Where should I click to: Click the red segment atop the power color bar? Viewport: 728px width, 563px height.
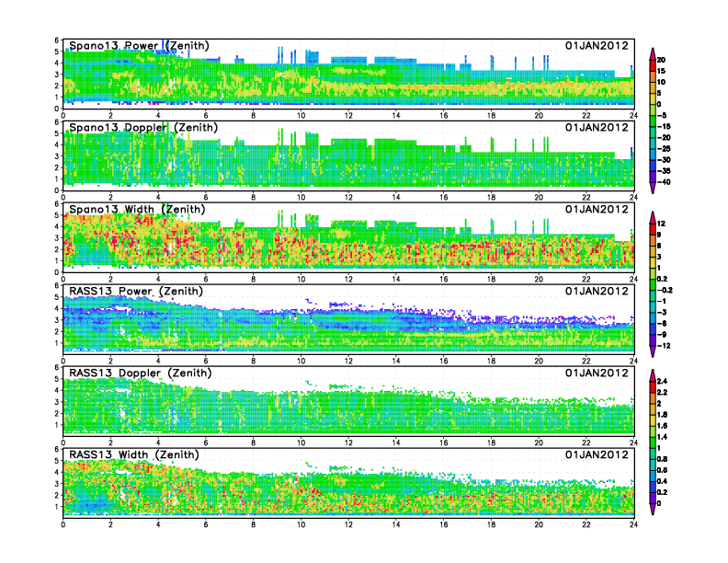(x=653, y=65)
